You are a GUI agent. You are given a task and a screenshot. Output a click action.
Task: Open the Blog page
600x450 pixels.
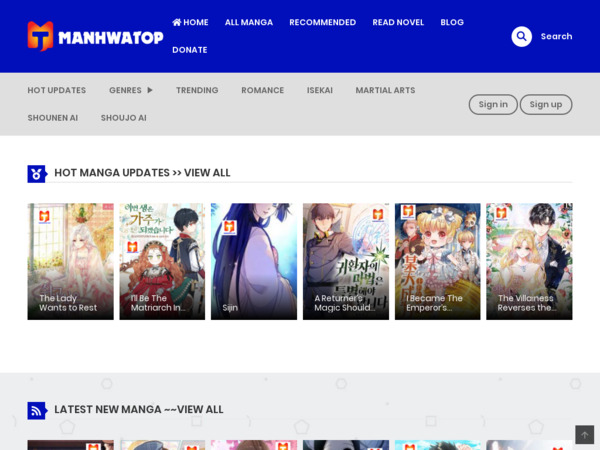(452, 22)
